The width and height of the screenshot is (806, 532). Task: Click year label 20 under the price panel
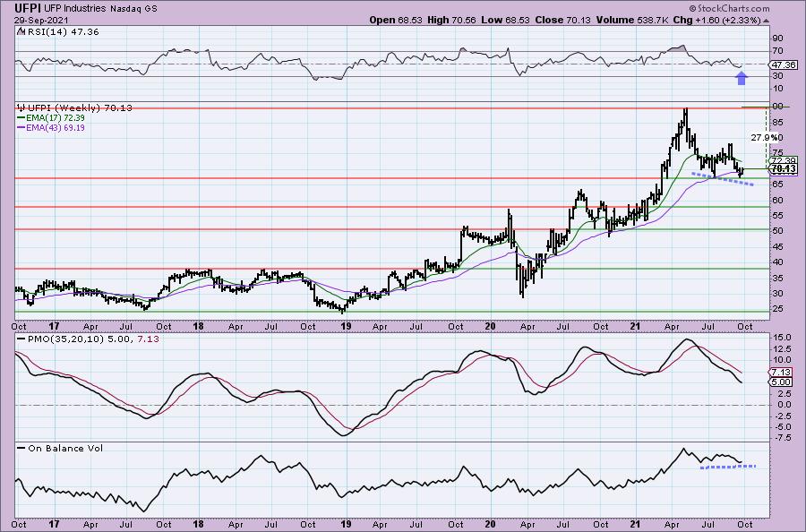491,326
